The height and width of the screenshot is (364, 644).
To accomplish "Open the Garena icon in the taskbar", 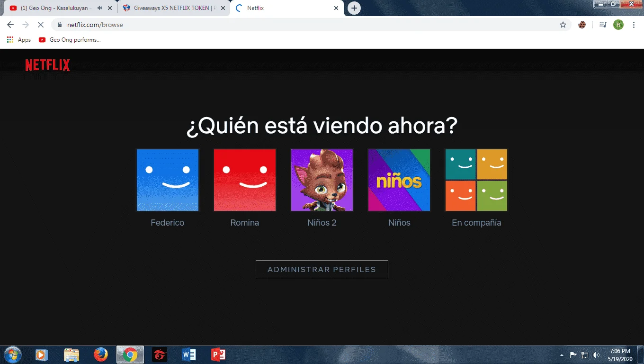I will (x=160, y=355).
